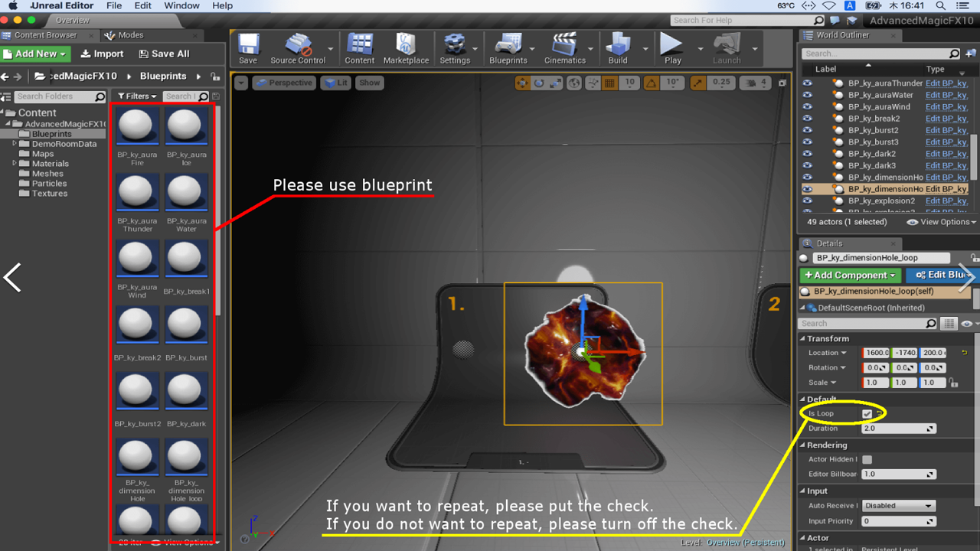Toggle surface snapping icon in viewport
Viewport: 980px width, 551px height.
592,83
